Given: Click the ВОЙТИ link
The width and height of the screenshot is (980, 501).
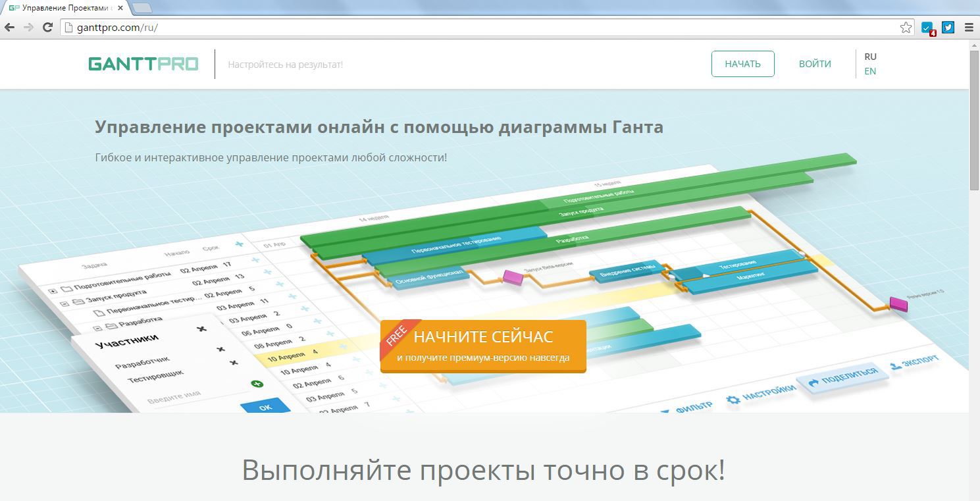Looking at the screenshot, I should click(x=814, y=63).
